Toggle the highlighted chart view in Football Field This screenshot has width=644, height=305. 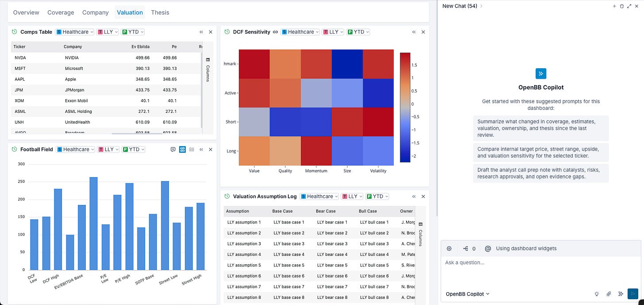[x=182, y=150]
